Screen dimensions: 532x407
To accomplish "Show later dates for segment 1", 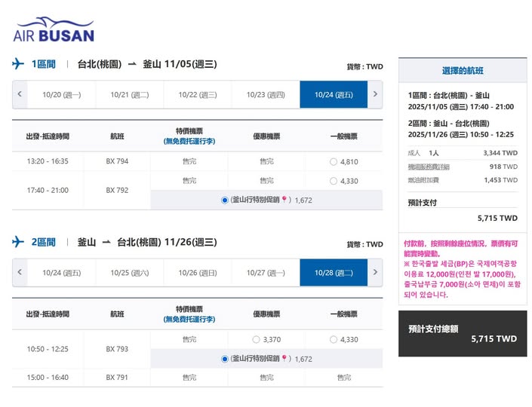I will point(375,95).
